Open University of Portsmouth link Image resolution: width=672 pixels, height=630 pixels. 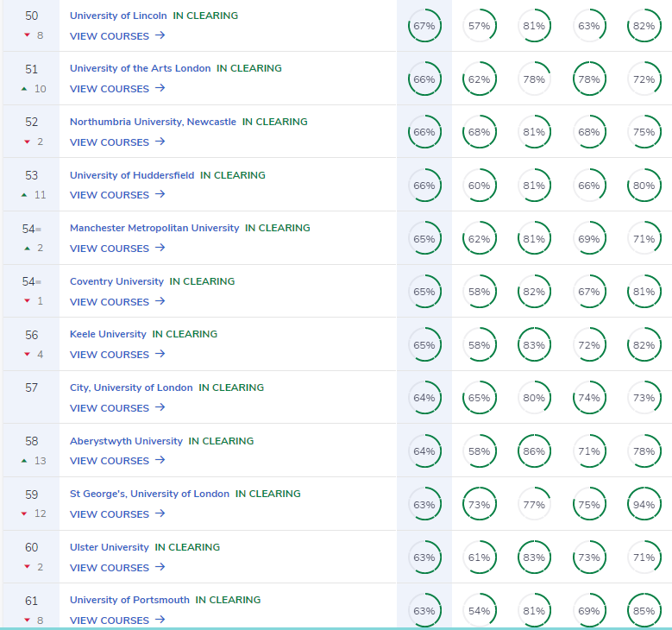click(x=129, y=600)
